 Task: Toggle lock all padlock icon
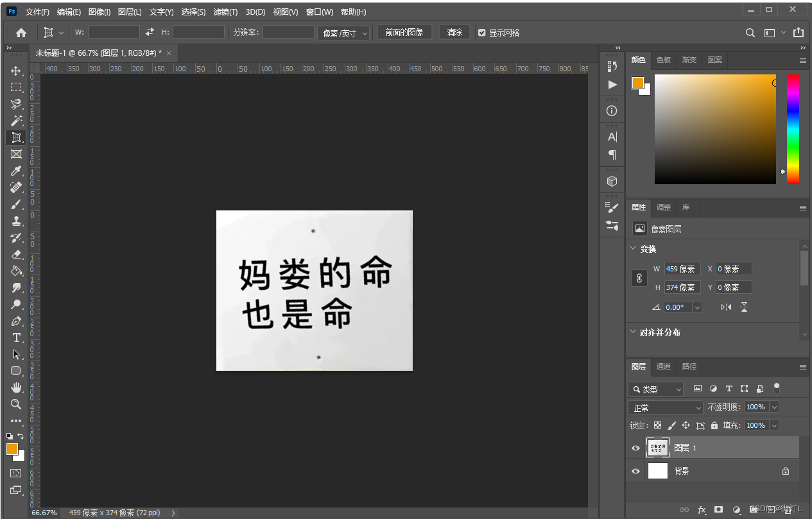pos(714,425)
